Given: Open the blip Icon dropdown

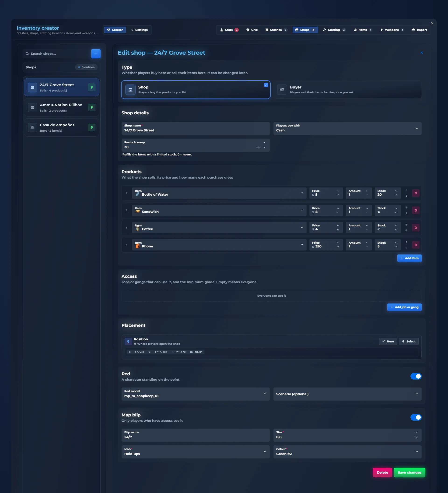Looking at the screenshot, I should 196,452.
